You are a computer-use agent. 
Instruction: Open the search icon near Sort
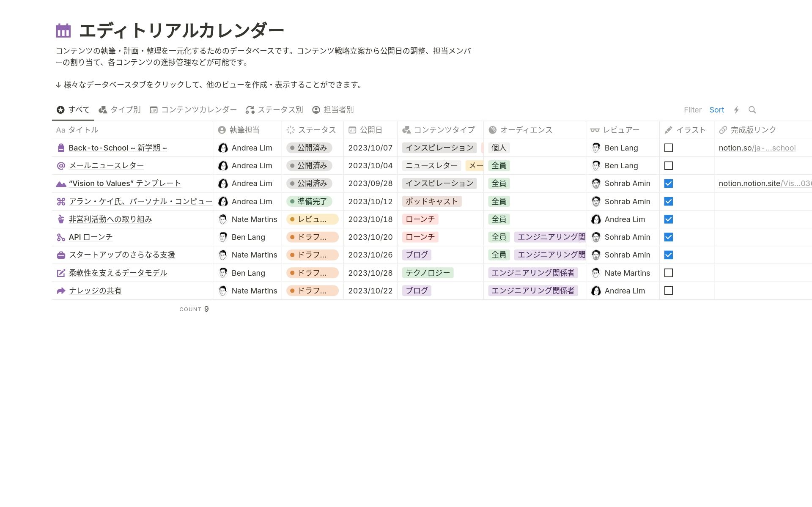tap(753, 110)
